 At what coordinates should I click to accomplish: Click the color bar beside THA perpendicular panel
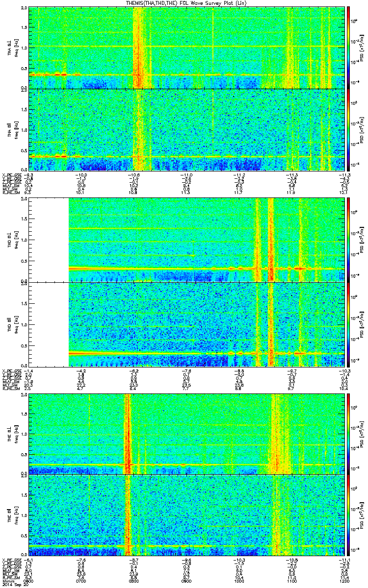point(348,47)
